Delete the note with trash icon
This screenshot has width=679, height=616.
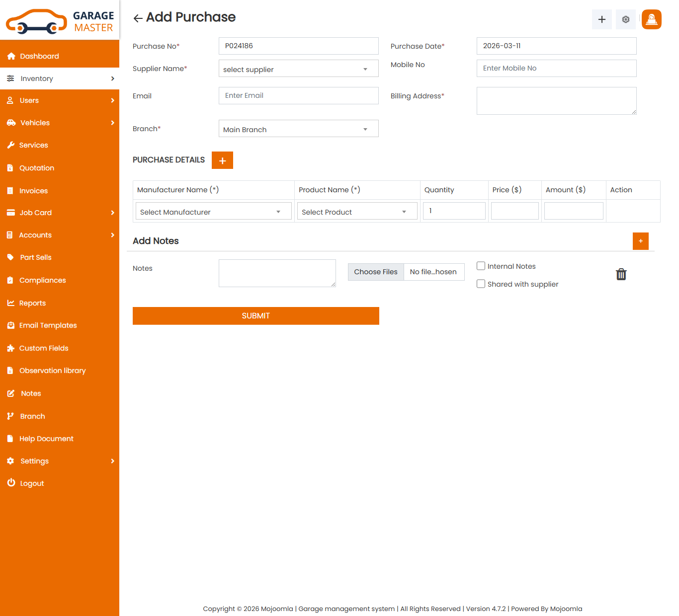[621, 274]
